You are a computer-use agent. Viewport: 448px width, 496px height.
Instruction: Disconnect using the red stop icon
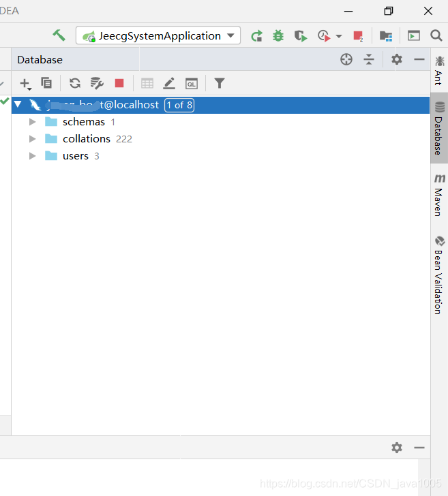pos(119,83)
